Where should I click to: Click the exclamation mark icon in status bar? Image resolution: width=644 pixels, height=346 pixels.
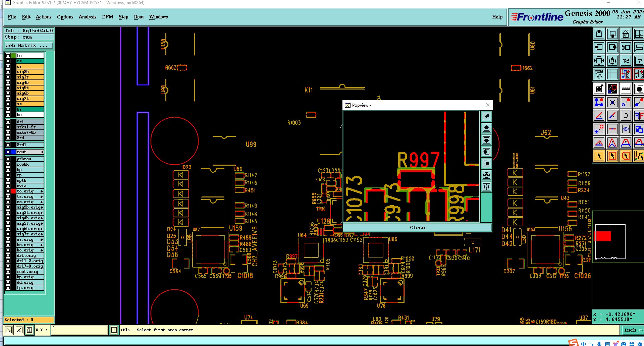click(114, 330)
